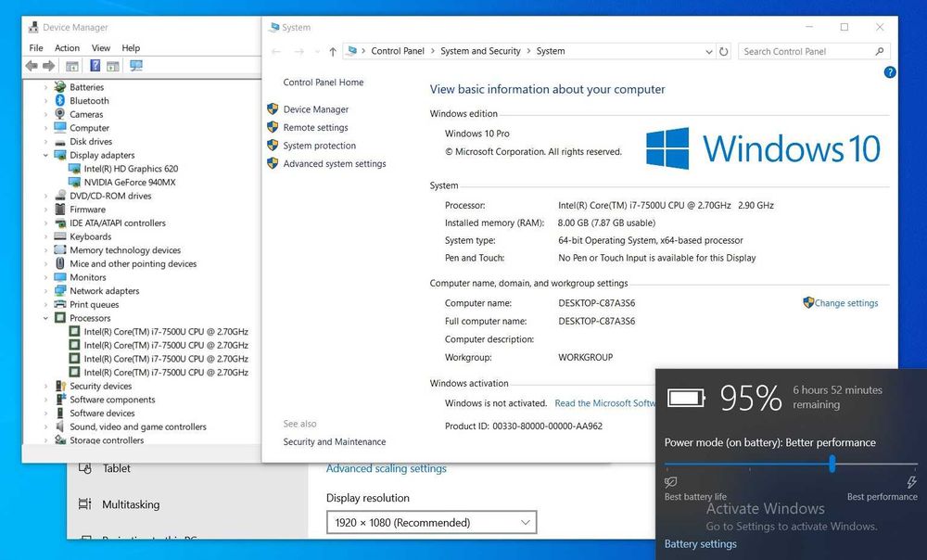Click the Sound, video and game controllers icon
Viewport: 927px width, 560px height.
click(x=59, y=426)
